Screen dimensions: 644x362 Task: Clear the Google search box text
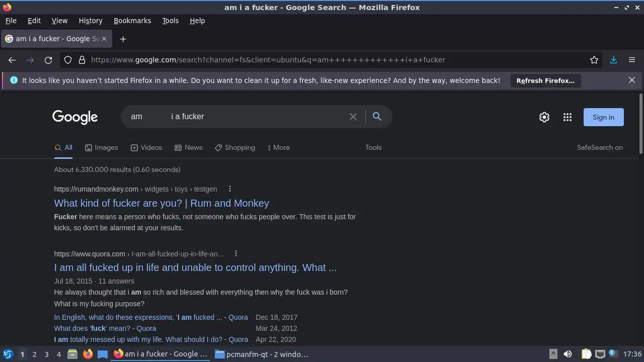(353, 117)
